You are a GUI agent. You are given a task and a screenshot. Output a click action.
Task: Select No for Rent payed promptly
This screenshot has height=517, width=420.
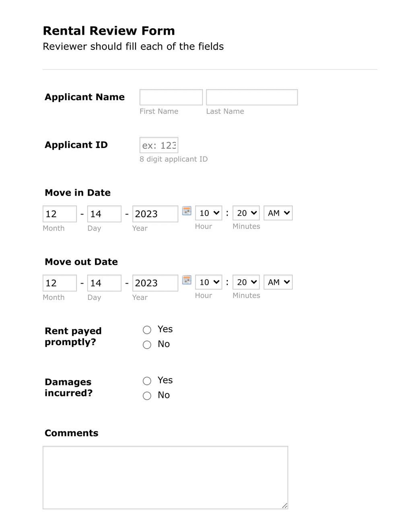147,345
